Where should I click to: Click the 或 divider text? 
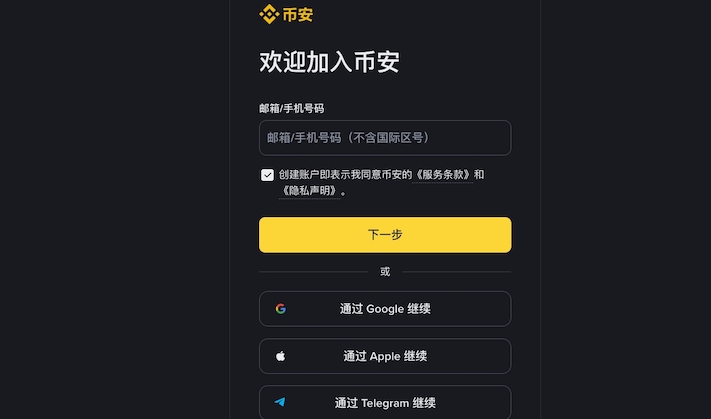pyautogui.click(x=385, y=271)
